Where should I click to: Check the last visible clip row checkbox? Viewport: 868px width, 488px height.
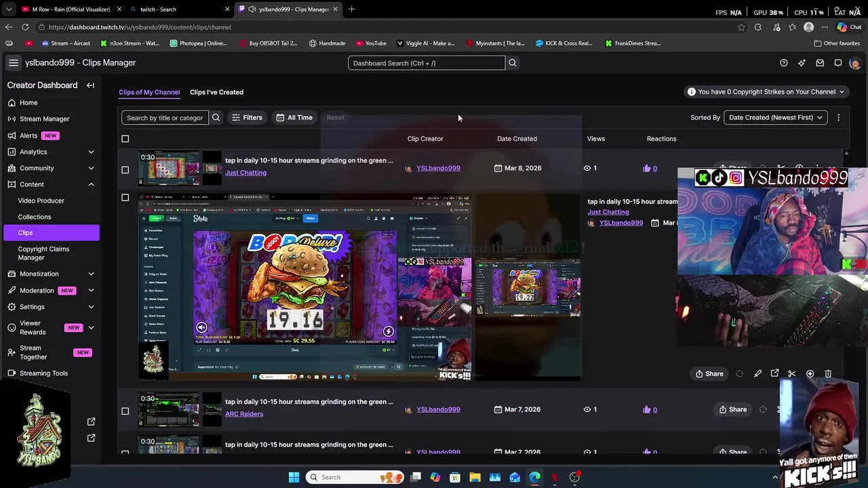click(x=125, y=452)
